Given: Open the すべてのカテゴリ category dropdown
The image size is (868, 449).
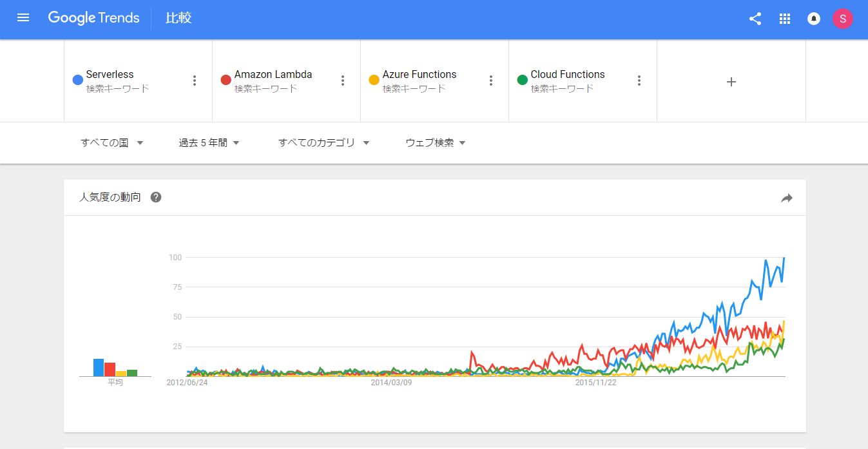Looking at the screenshot, I should [x=323, y=142].
